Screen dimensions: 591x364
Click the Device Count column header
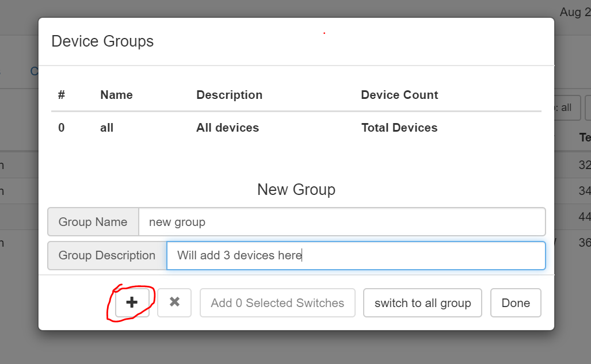[x=399, y=95]
